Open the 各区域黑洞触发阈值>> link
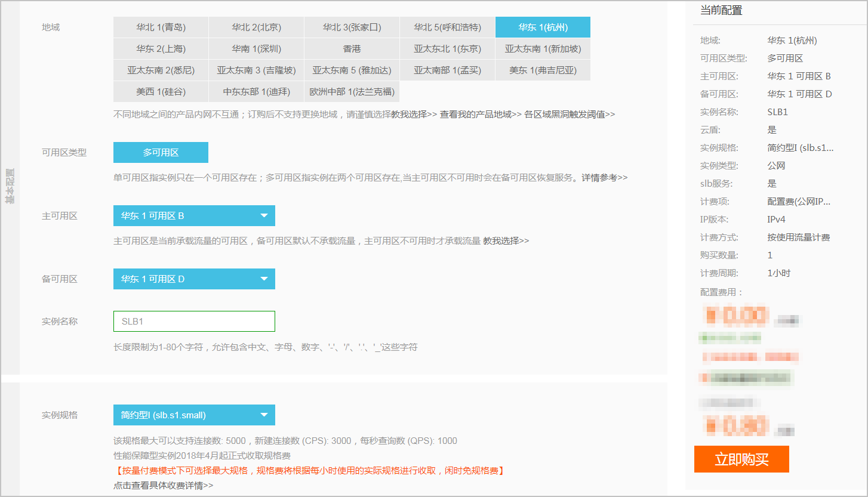 tap(570, 114)
